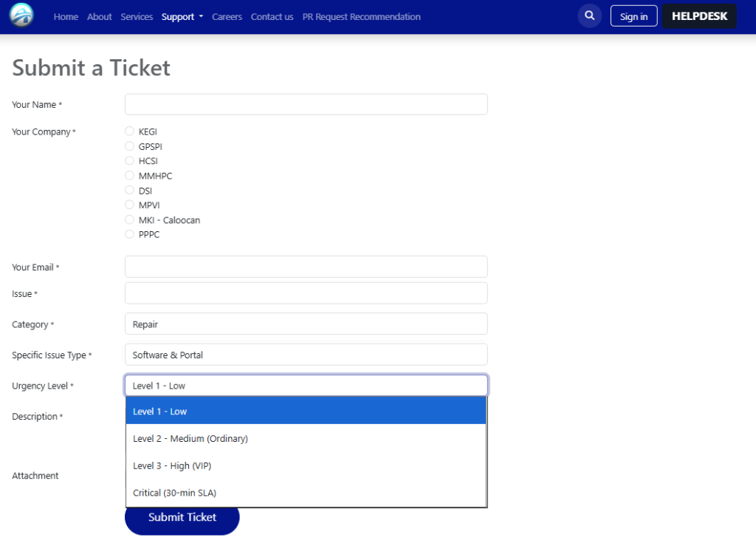Choose Level 2 - Medium (Ordinary) option

[306, 438]
